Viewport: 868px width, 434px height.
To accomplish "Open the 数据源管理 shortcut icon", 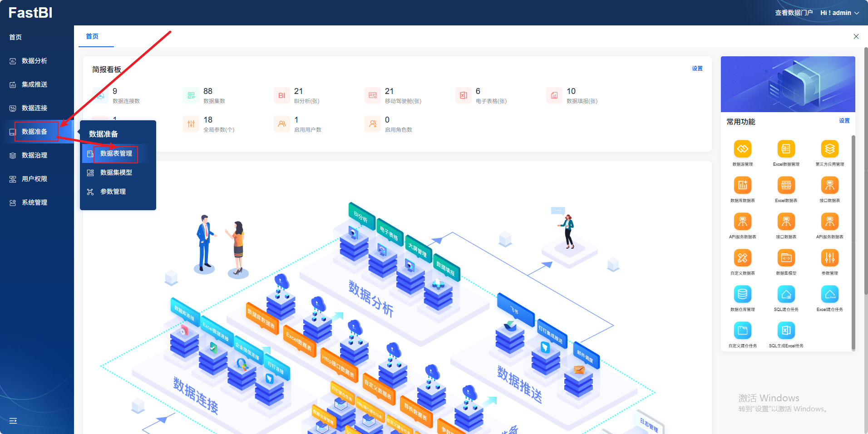I will (742, 149).
